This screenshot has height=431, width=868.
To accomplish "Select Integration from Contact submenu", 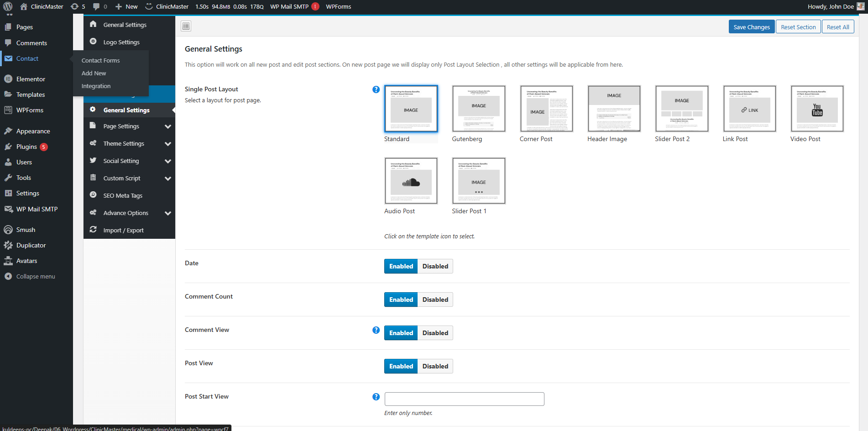I will pos(96,86).
